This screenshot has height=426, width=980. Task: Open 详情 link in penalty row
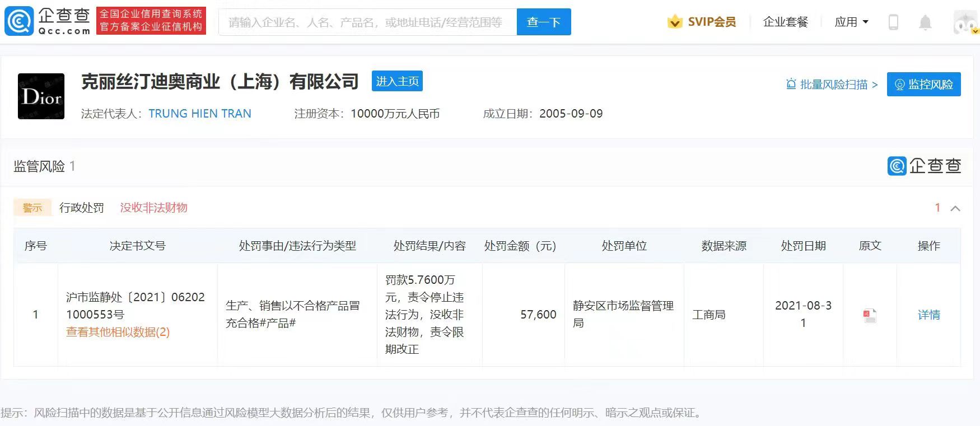(x=928, y=315)
